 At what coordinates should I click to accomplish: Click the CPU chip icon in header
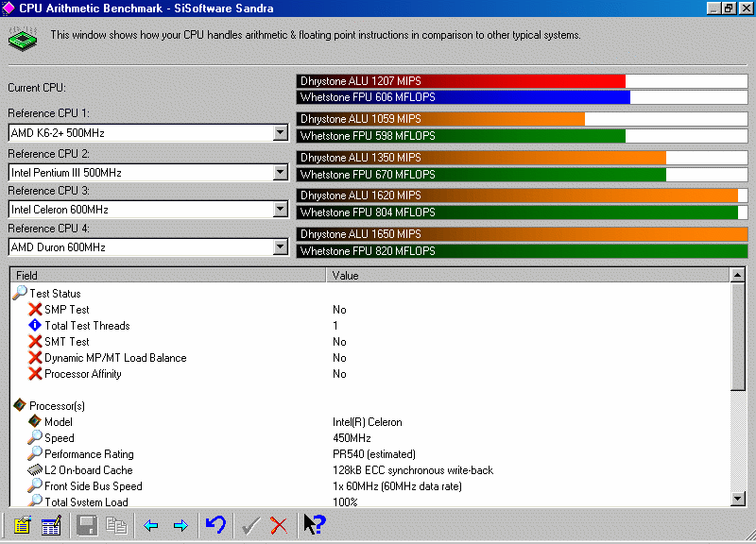point(23,39)
